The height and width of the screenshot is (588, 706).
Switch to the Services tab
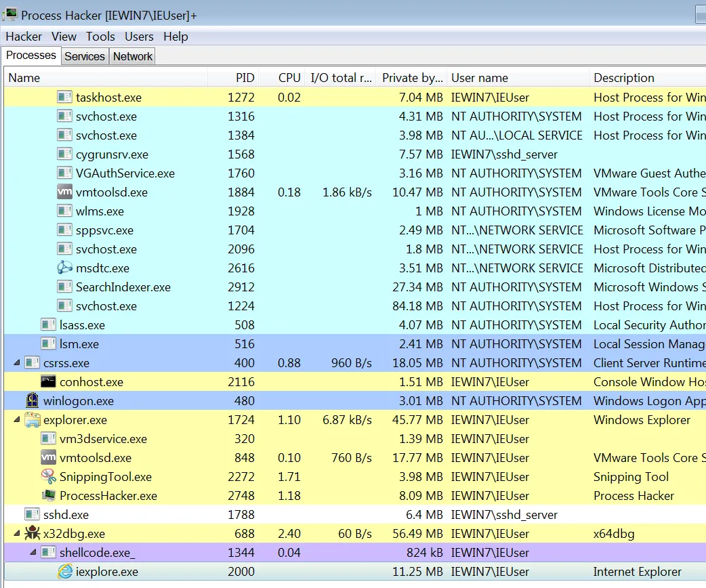point(85,57)
